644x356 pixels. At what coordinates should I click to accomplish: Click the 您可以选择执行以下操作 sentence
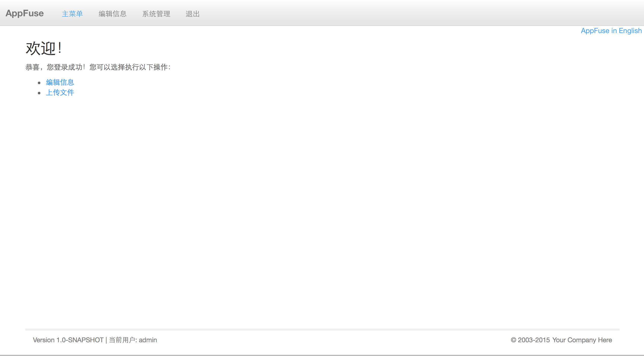[130, 67]
